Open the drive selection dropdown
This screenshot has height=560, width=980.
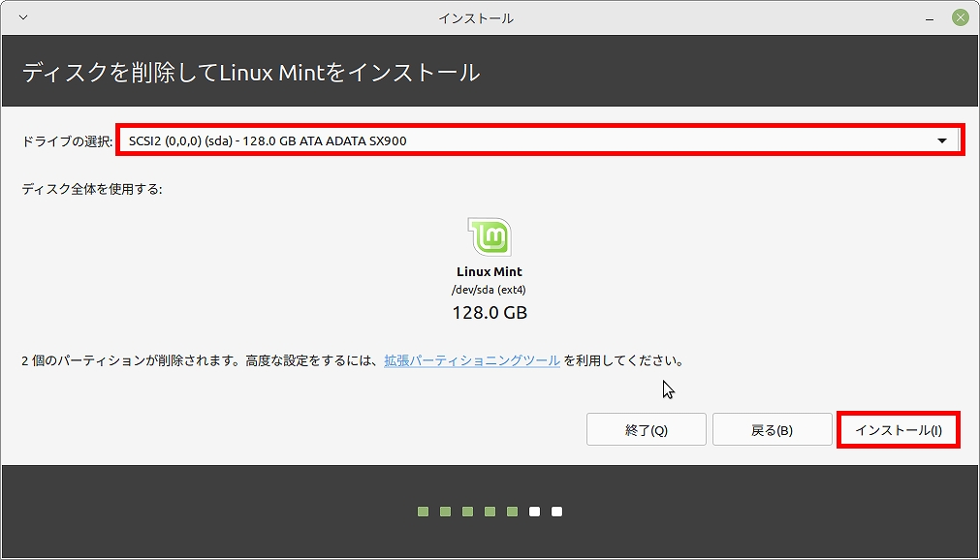coord(539,141)
